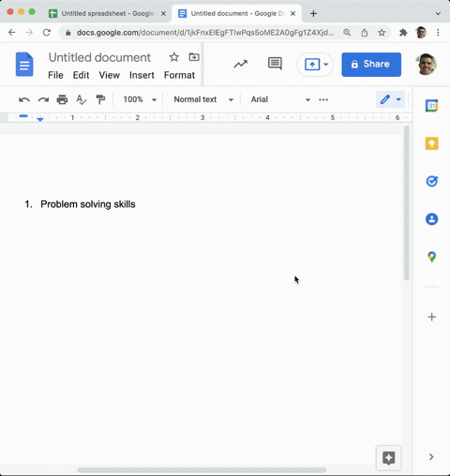Open the more toolbar options ellipsis
Image resolution: width=450 pixels, height=476 pixels.
[323, 99]
